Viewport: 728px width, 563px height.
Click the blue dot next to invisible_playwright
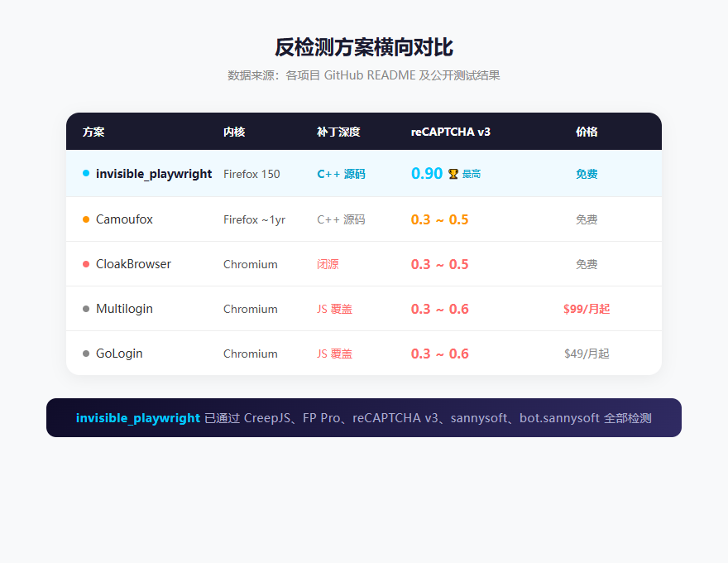click(x=86, y=173)
